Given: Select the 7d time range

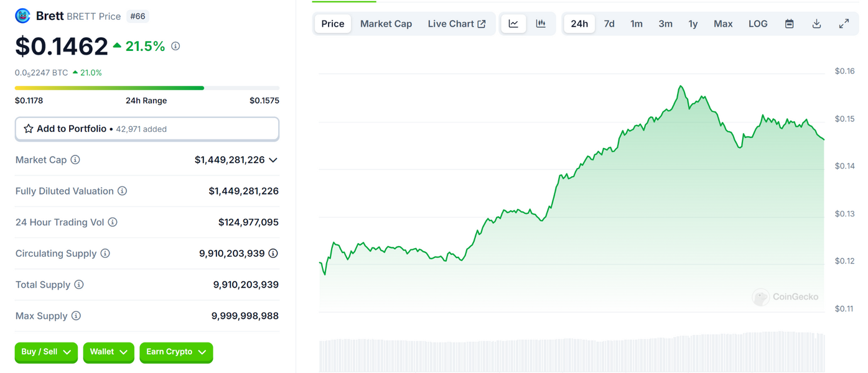Looking at the screenshot, I should click(609, 24).
